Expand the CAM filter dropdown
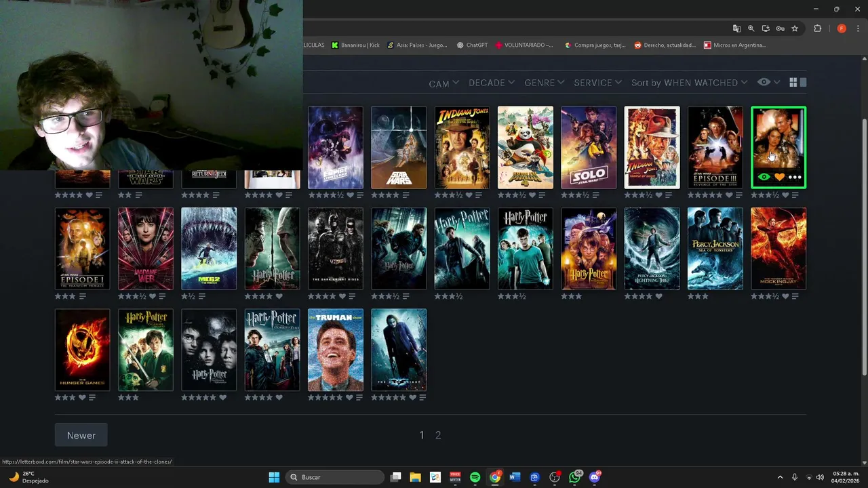 click(x=444, y=83)
